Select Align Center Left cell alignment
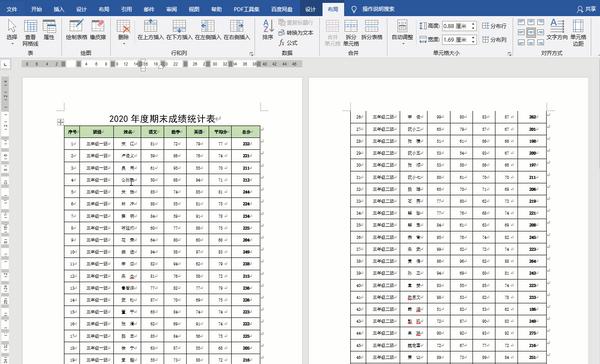 [521, 32]
